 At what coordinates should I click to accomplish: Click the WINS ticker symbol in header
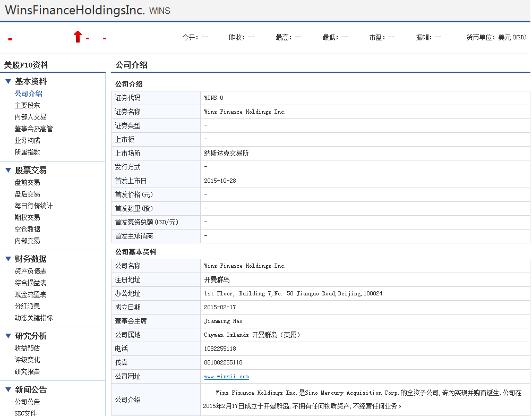159,11
